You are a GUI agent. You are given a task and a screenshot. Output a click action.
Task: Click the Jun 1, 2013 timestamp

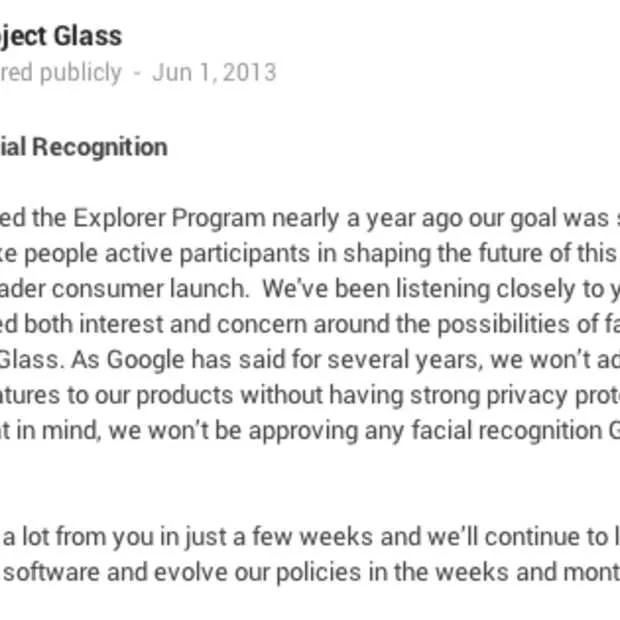coord(214,73)
